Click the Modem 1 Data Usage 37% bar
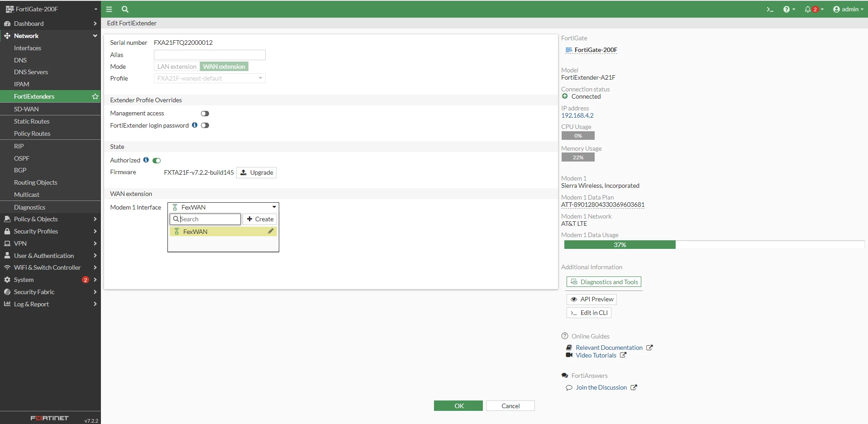 (x=714, y=245)
